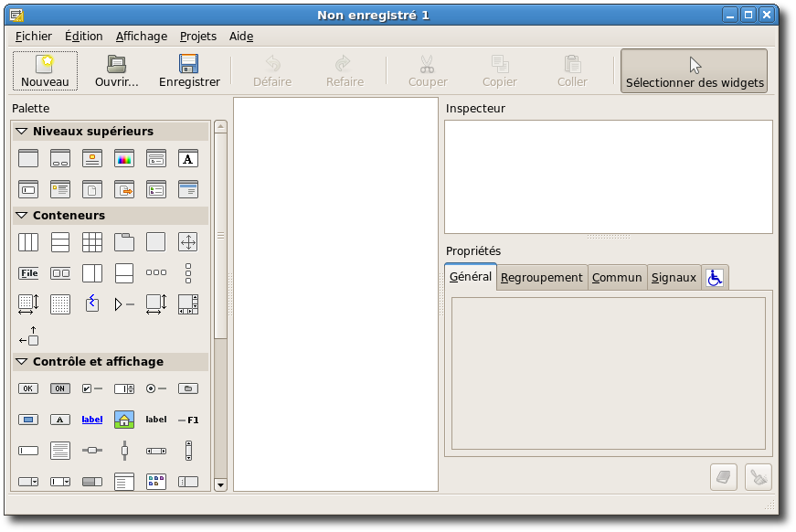Image resolution: width=796 pixels, height=532 pixels.
Task: Click palette scrollbar down arrow
Action: point(220,484)
